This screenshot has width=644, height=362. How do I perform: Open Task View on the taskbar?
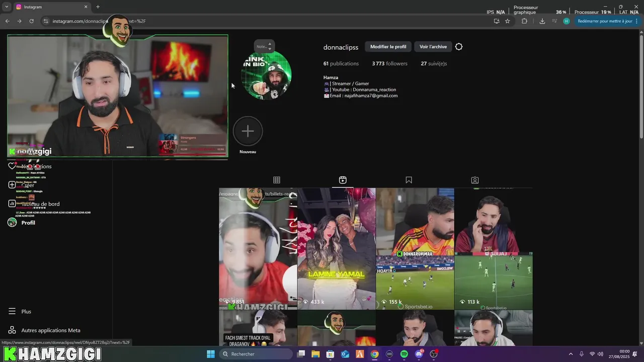point(301,354)
